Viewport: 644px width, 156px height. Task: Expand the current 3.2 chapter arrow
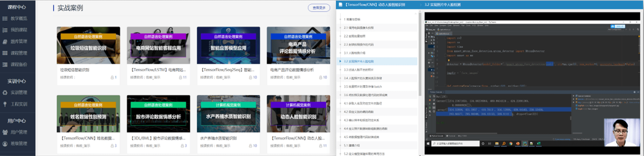tap(340, 61)
